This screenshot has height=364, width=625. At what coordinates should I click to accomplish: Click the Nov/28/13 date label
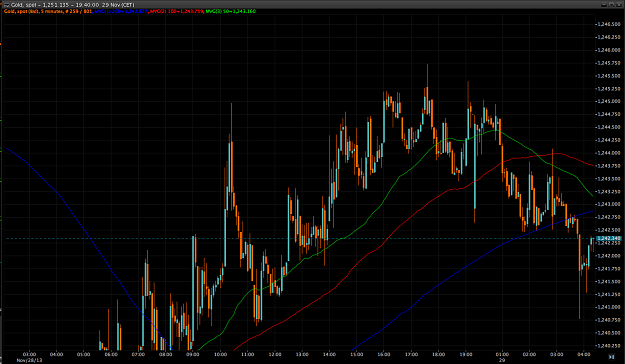pos(29,360)
